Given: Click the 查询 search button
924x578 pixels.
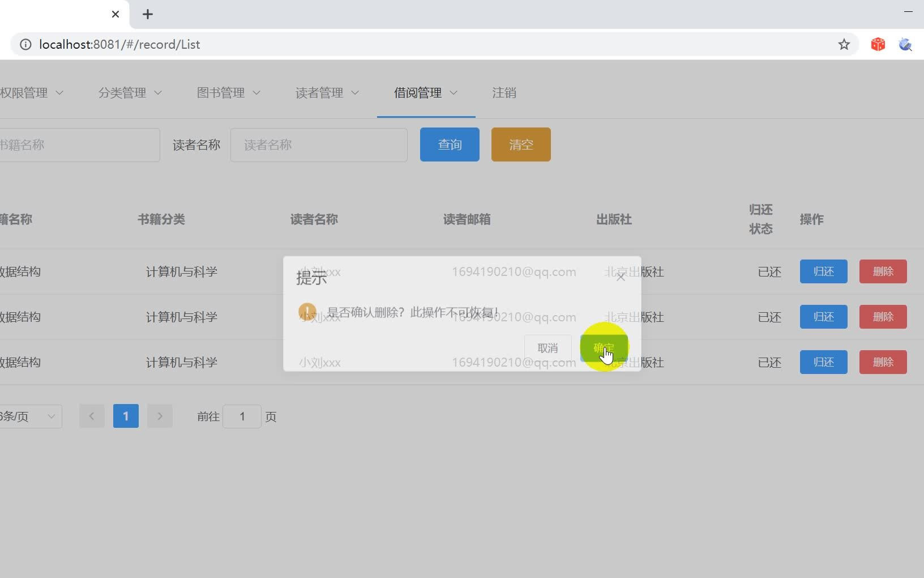Looking at the screenshot, I should [x=449, y=144].
